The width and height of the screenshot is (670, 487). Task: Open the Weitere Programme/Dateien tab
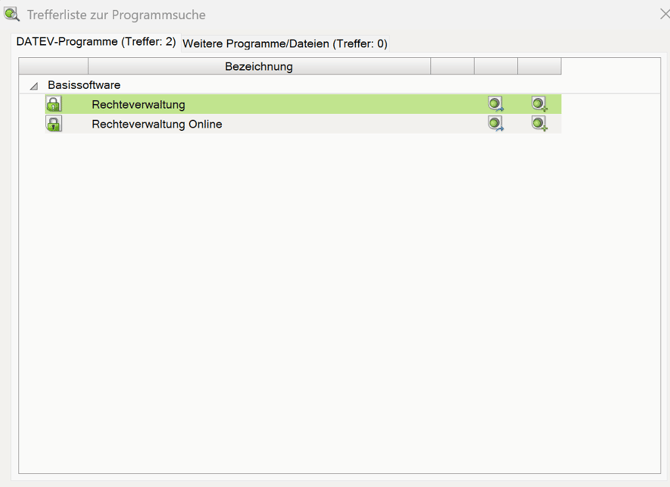click(x=285, y=43)
